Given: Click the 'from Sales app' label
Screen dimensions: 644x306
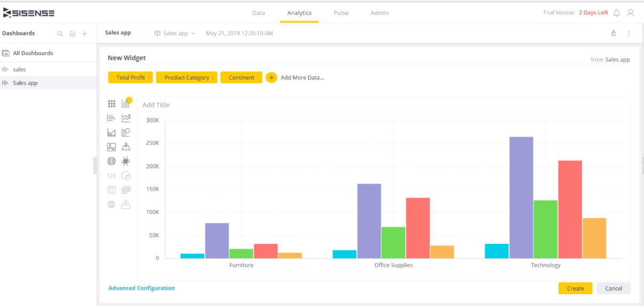Looking at the screenshot, I should (610, 59).
